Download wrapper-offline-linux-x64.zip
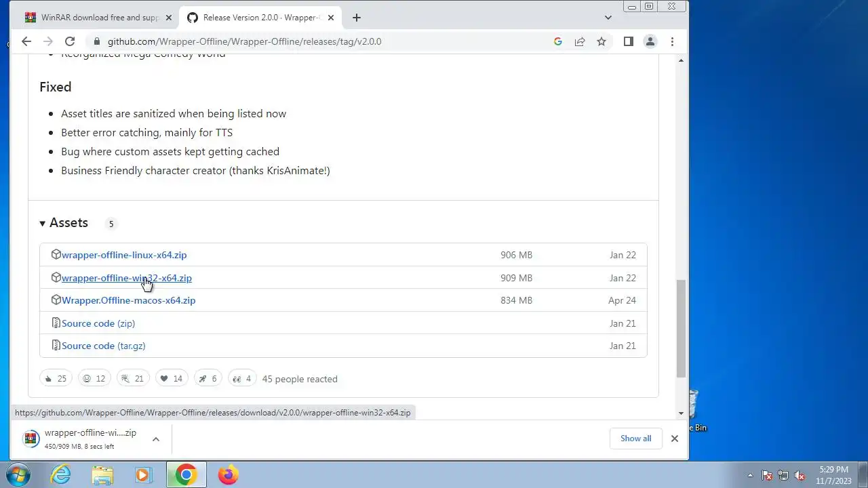 click(124, 255)
